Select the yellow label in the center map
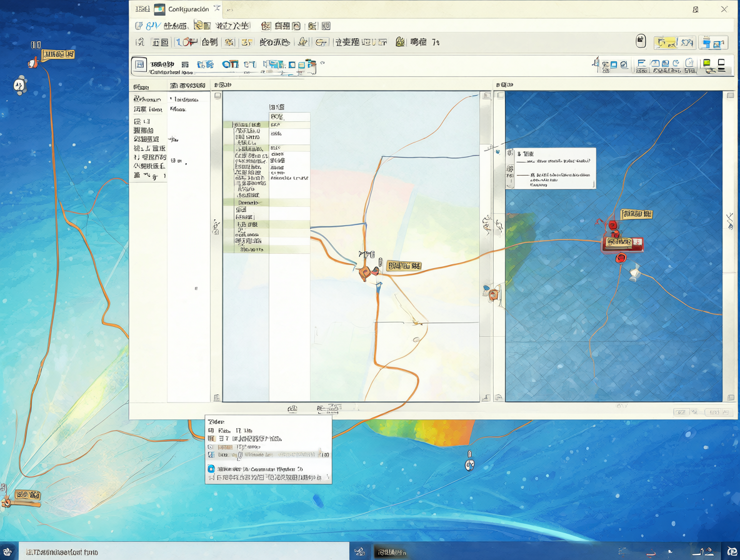Viewport: 740px width, 560px height. tap(404, 266)
